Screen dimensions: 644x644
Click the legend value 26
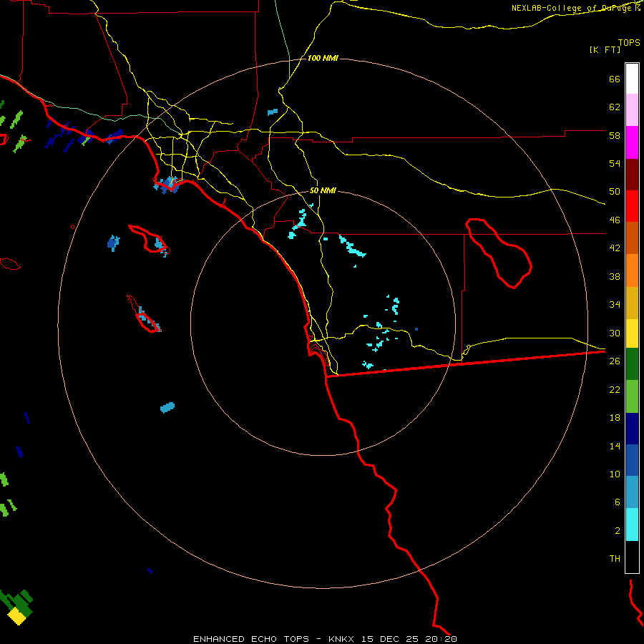615,361
